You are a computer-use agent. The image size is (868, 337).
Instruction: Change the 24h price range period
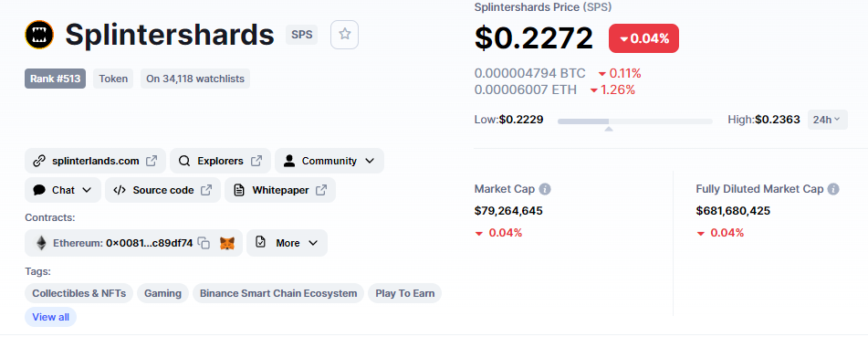click(827, 119)
